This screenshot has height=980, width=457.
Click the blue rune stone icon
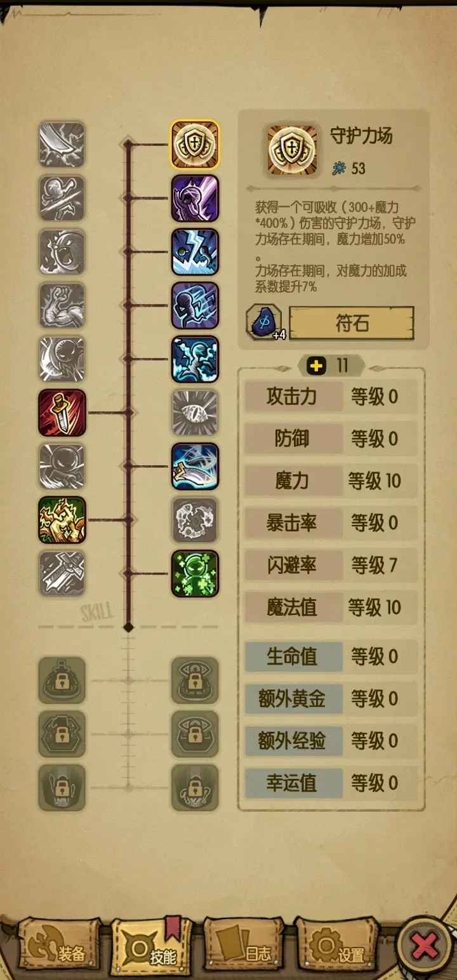click(264, 322)
